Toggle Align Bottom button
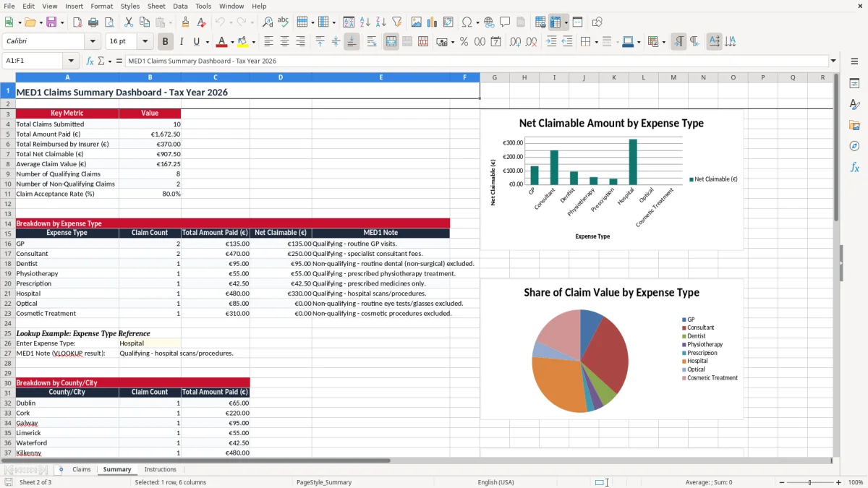Image resolution: width=868 pixels, height=488 pixels. 352,42
